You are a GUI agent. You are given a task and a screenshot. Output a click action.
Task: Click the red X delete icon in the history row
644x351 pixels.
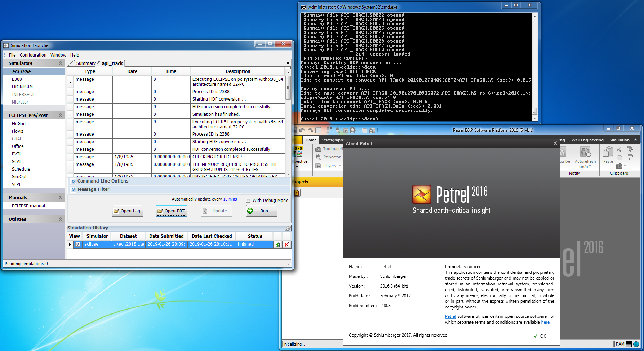point(287,245)
